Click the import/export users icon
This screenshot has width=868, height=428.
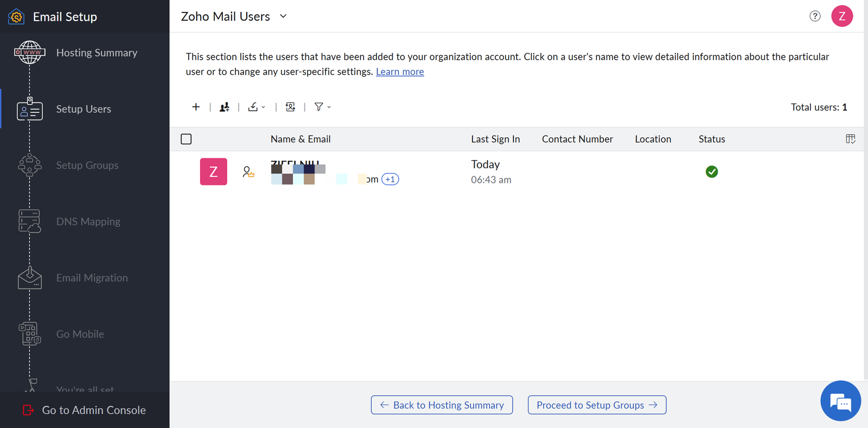point(253,107)
